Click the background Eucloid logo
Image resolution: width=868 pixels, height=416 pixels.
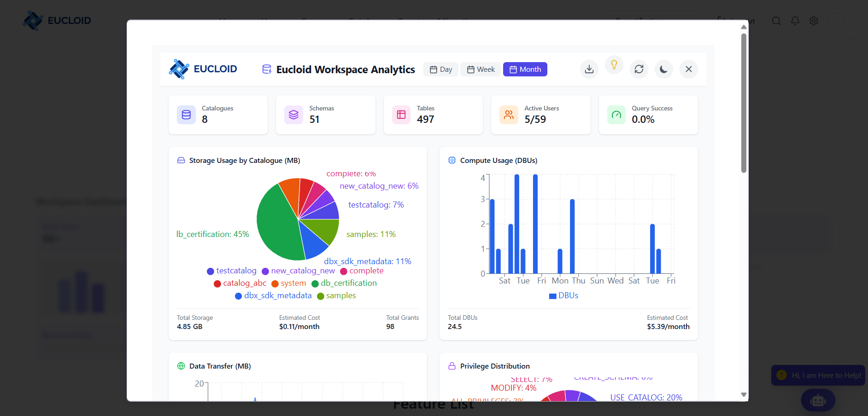pos(57,21)
